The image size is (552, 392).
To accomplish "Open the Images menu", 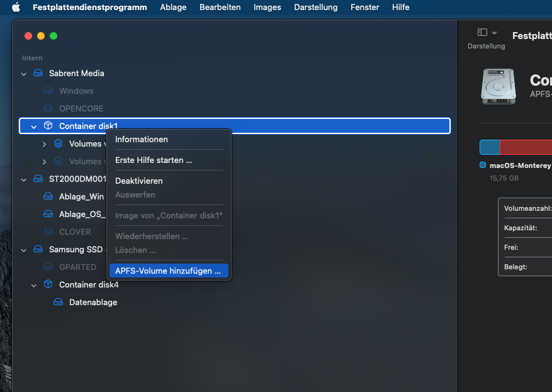I will click(268, 7).
